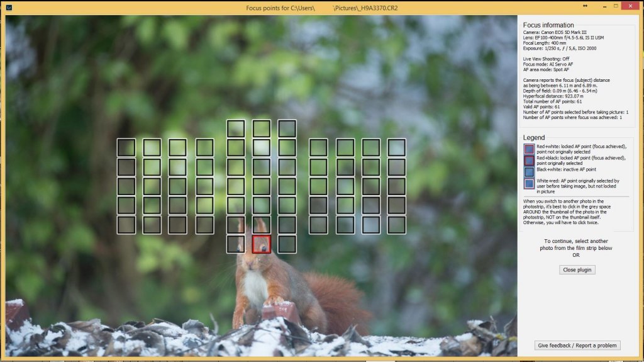This screenshot has height=362, width=644.
Task: Click the Red+white locked AF point legend icon
Action: click(x=529, y=149)
